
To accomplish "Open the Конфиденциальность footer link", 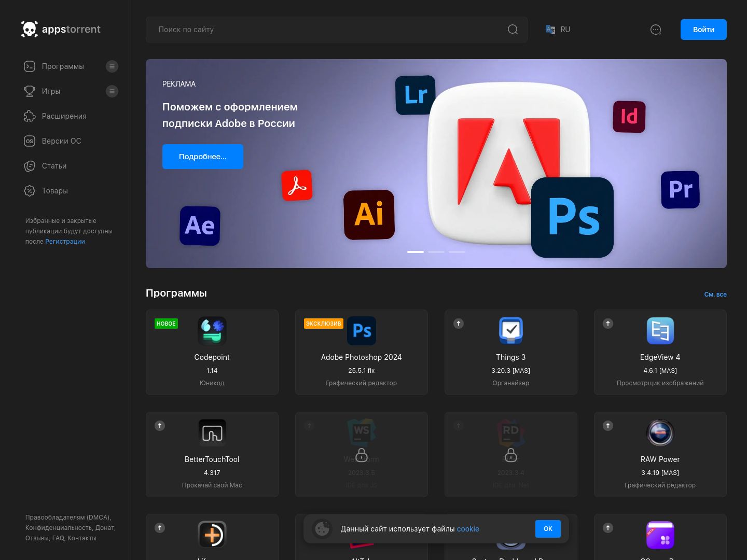I will pos(58,528).
